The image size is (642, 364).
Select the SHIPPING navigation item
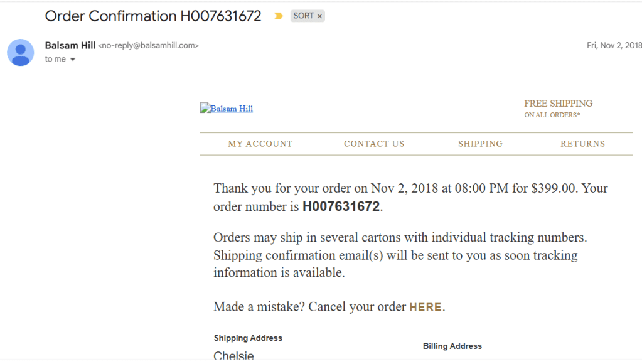480,144
